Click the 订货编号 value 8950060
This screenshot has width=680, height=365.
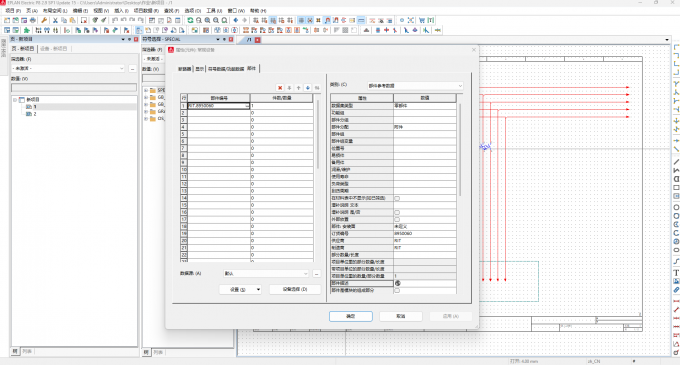pos(425,234)
